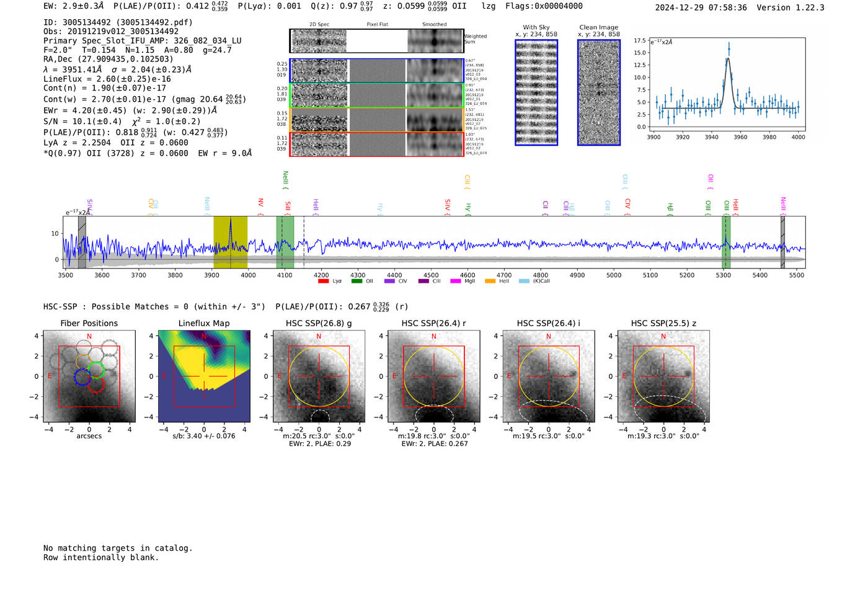Open the HSC SSP(25.5) z image
Image resolution: width=868 pixels, height=591 pixels.
(663, 376)
